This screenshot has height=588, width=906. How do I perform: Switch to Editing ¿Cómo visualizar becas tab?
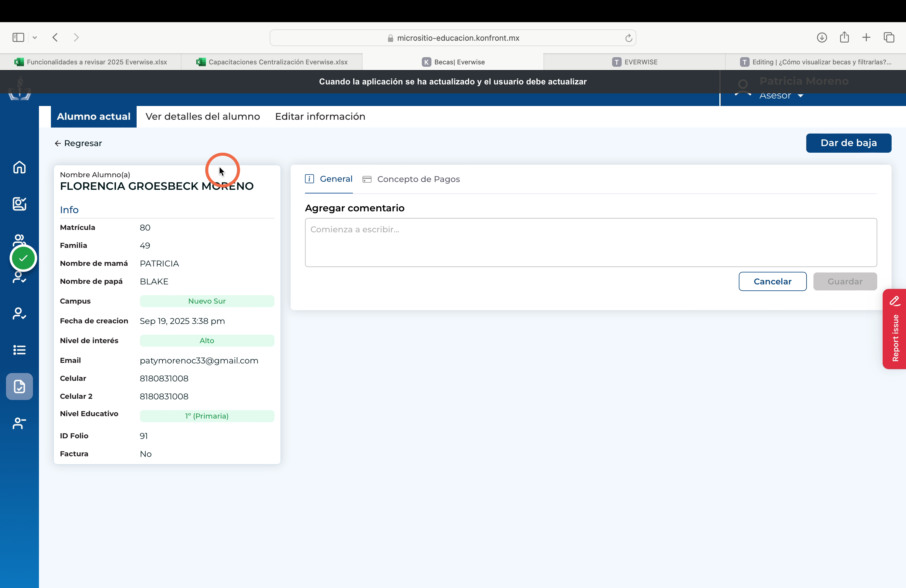point(816,62)
